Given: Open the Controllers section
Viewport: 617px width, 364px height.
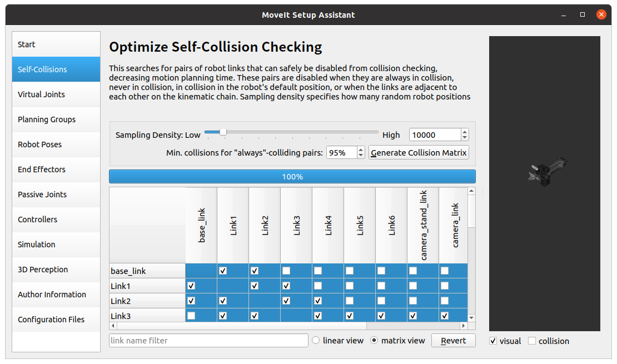Looking at the screenshot, I should click(56, 219).
